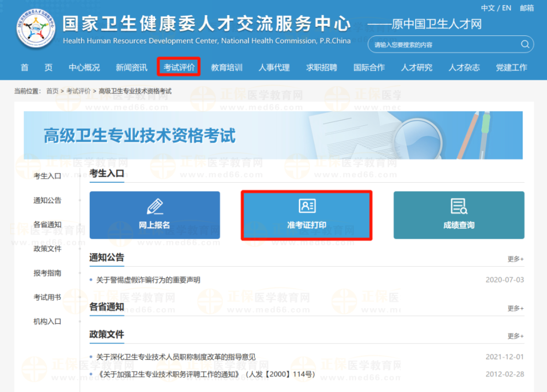547x392 pixels.
Task: Open the 关于警惕虚假诈骗行为的重要声明 notice
Action: 148,280
